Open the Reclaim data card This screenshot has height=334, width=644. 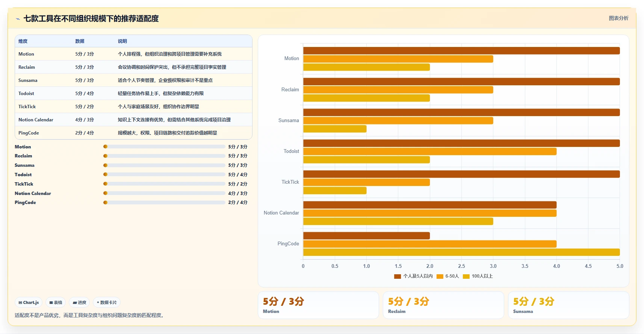click(443, 305)
